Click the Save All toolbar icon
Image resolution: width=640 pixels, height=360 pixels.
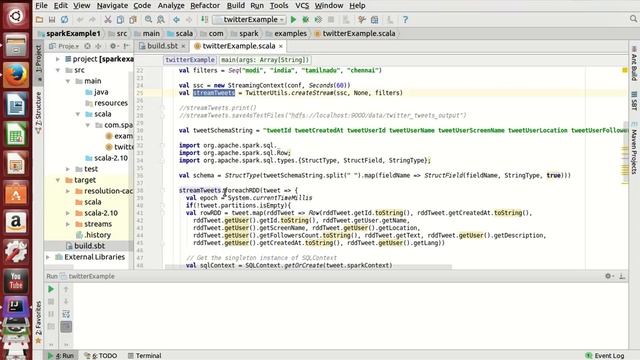[x=52, y=20]
